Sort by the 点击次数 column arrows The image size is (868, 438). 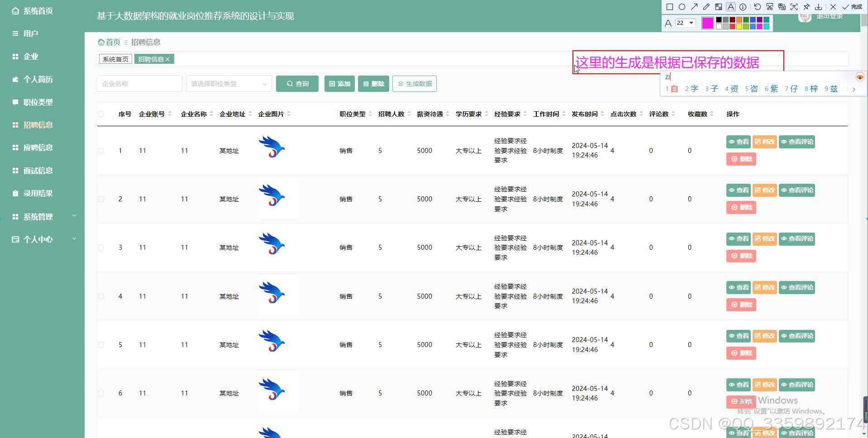[641, 114]
